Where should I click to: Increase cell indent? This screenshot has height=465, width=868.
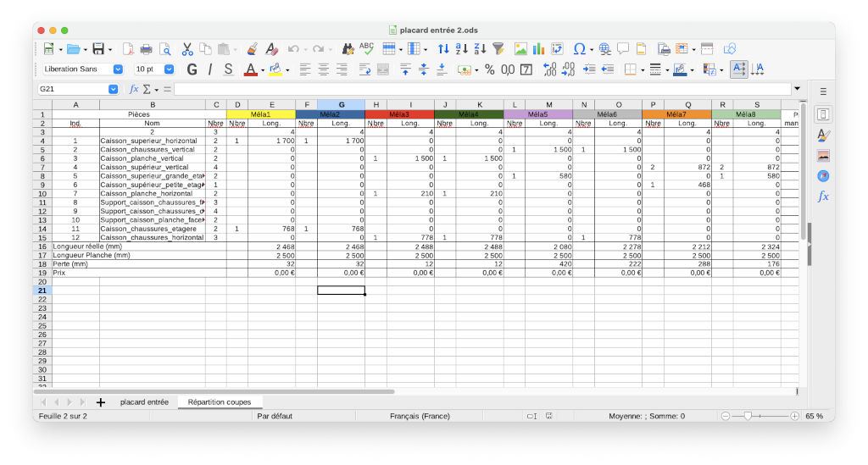(589, 69)
